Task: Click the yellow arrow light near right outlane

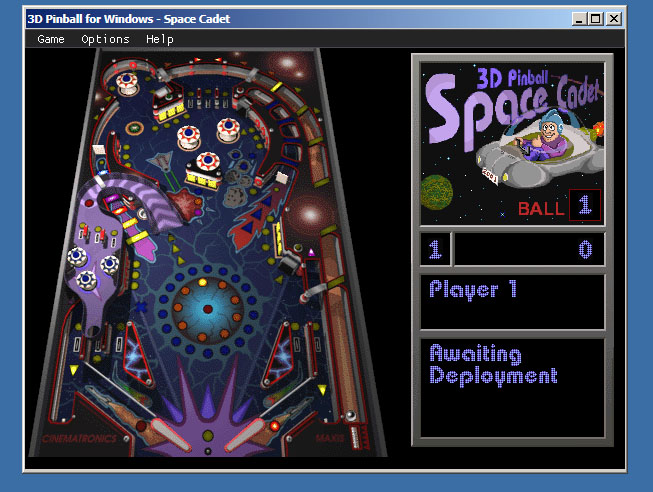Action: pos(322,390)
